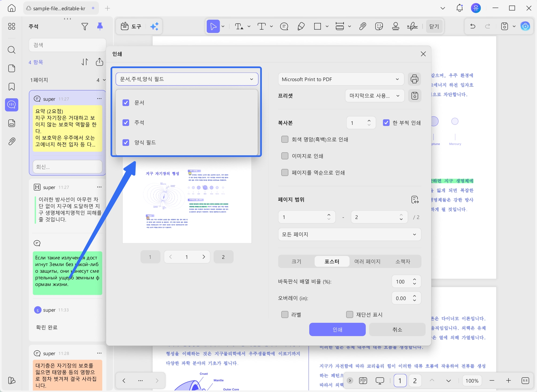Select the sticker tool
The image size is (537, 392).
tap(379, 26)
